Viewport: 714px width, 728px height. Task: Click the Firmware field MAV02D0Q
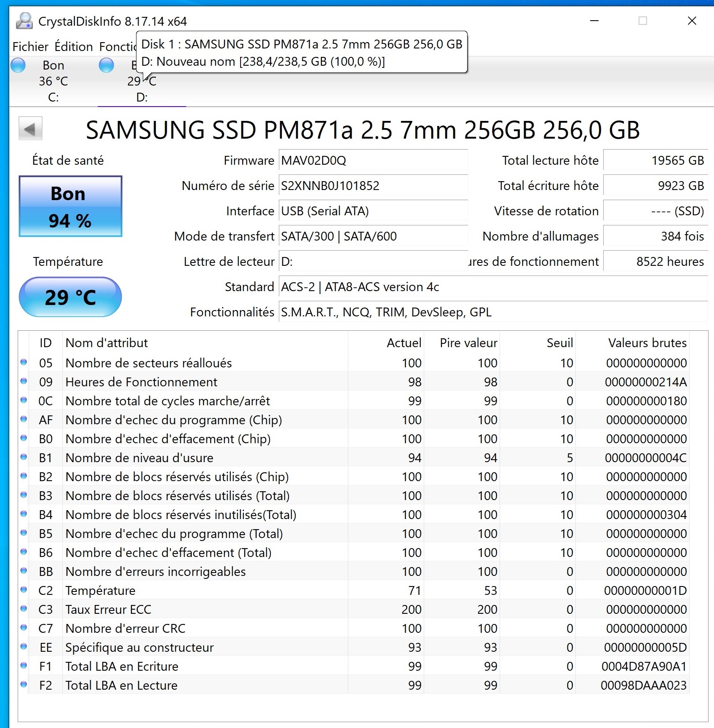pos(373,161)
